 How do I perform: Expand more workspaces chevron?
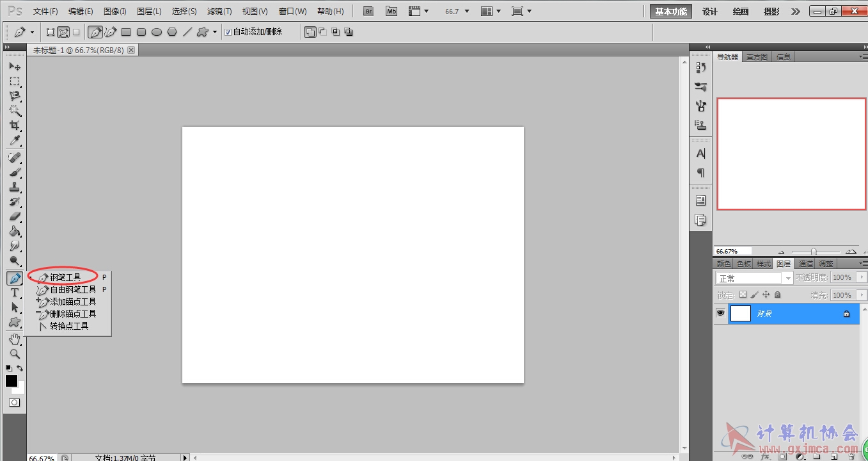click(x=796, y=12)
